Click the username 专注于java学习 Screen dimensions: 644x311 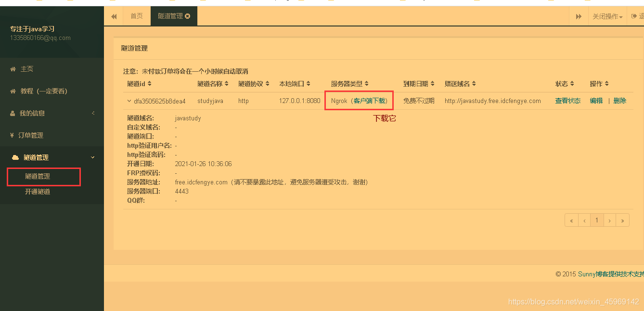[x=32, y=29]
